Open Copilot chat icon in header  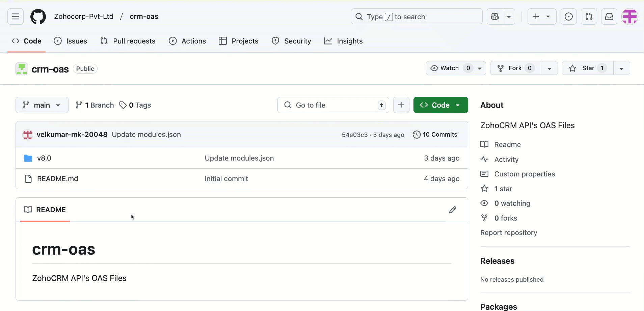(x=495, y=17)
